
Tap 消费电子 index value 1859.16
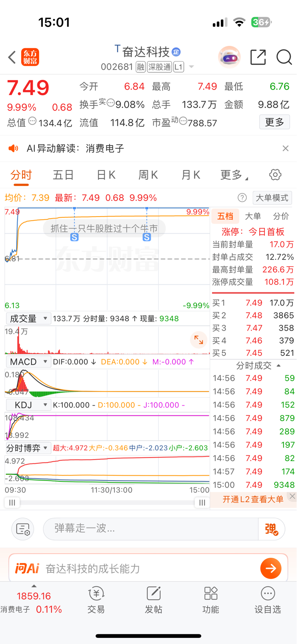click(34, 596)
